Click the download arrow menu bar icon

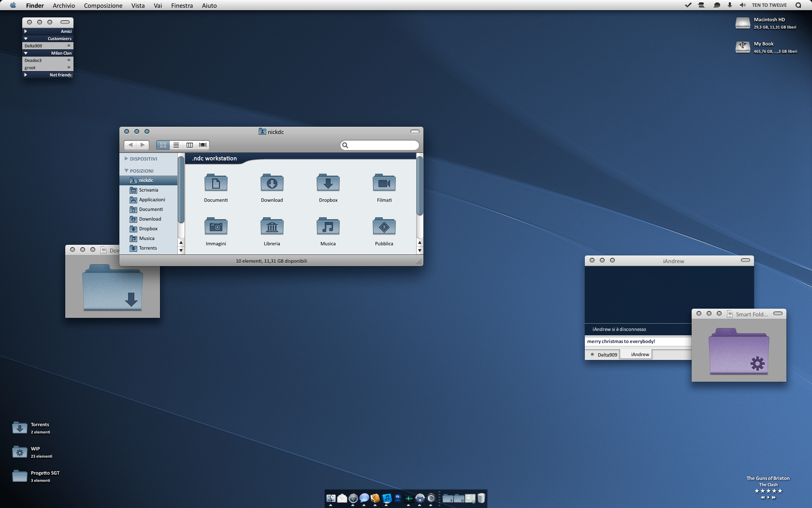click(x=730, y=5)
